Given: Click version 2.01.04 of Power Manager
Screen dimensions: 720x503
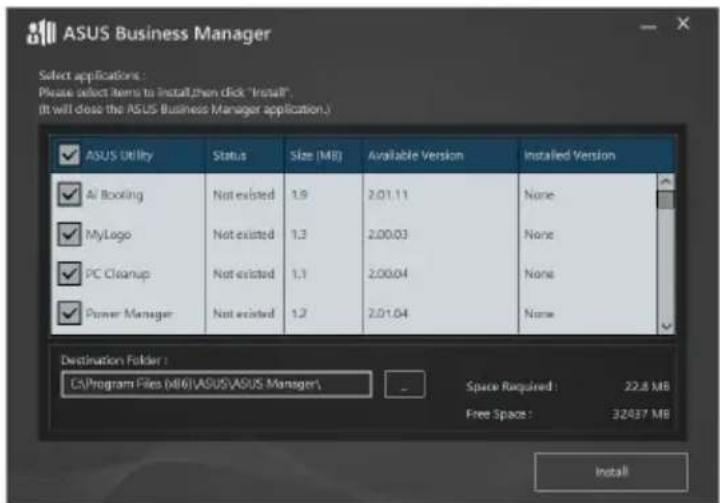Looking at the screenshot, I should pyautogui.click(x=388, y=313).
